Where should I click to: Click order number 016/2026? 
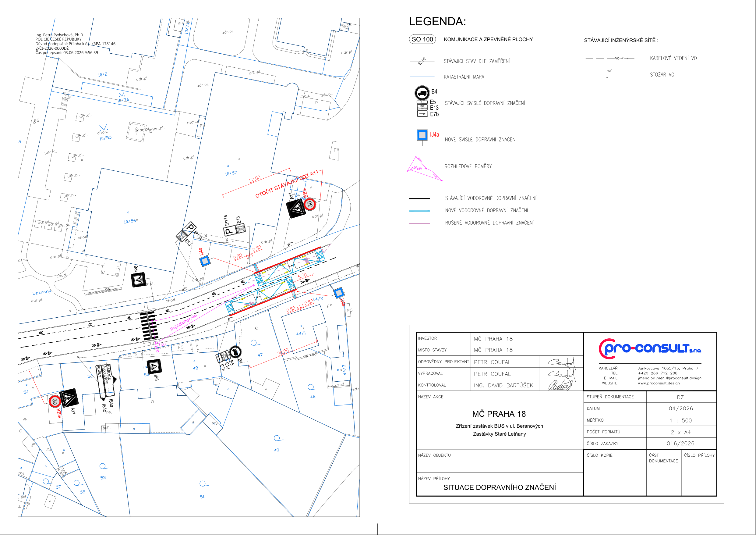pyautogui.click(x=680, y=443)
